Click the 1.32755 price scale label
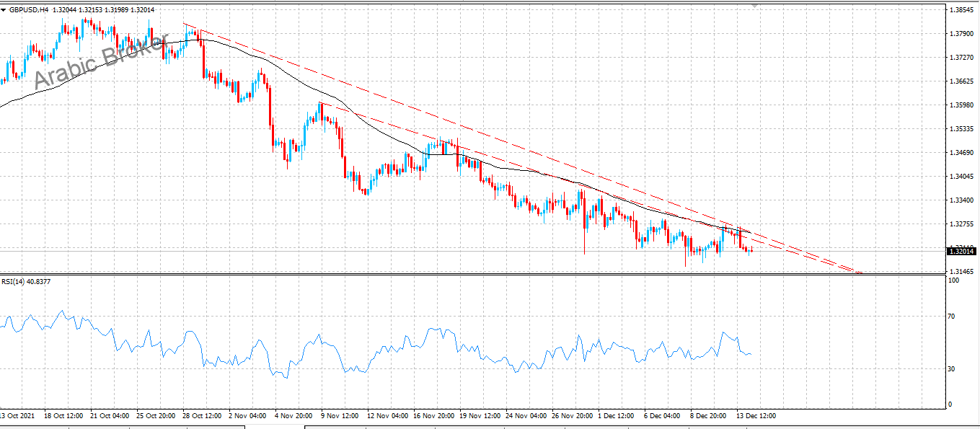 (x=963, y=224)
